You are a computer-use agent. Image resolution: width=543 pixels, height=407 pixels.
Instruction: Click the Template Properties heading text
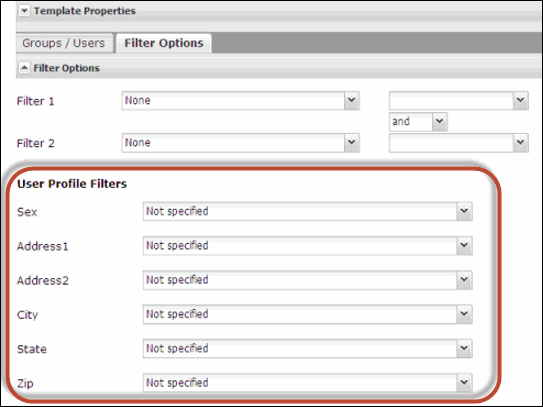pos(84,11)
